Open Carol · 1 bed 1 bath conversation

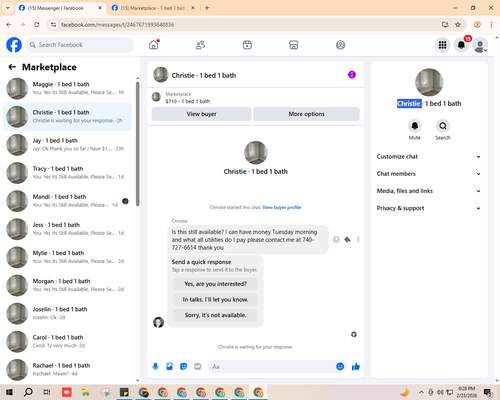pos(67,341)
